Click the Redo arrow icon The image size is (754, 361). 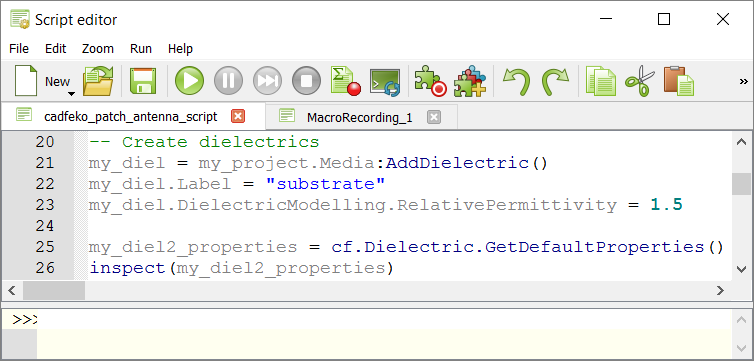(555, 81)
